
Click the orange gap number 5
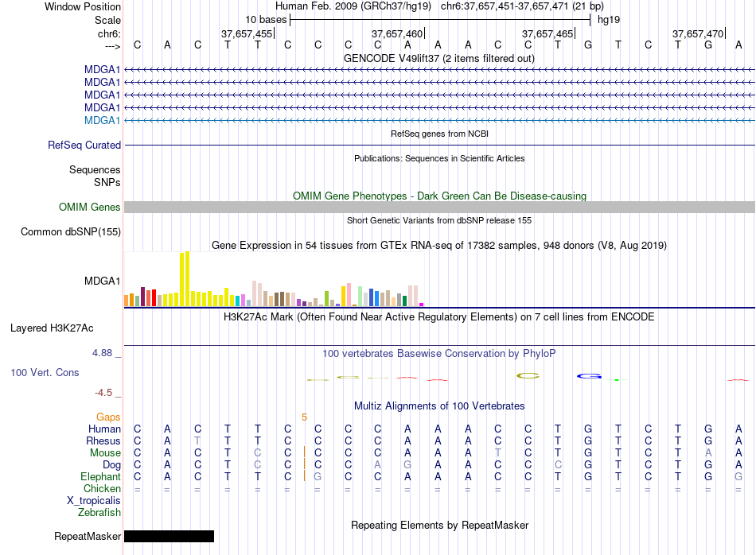point(304,417)
